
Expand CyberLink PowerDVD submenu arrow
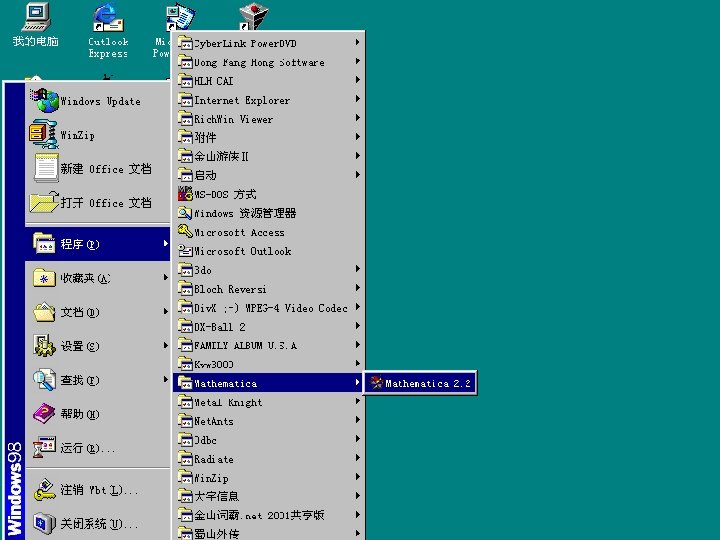[357, 42]
